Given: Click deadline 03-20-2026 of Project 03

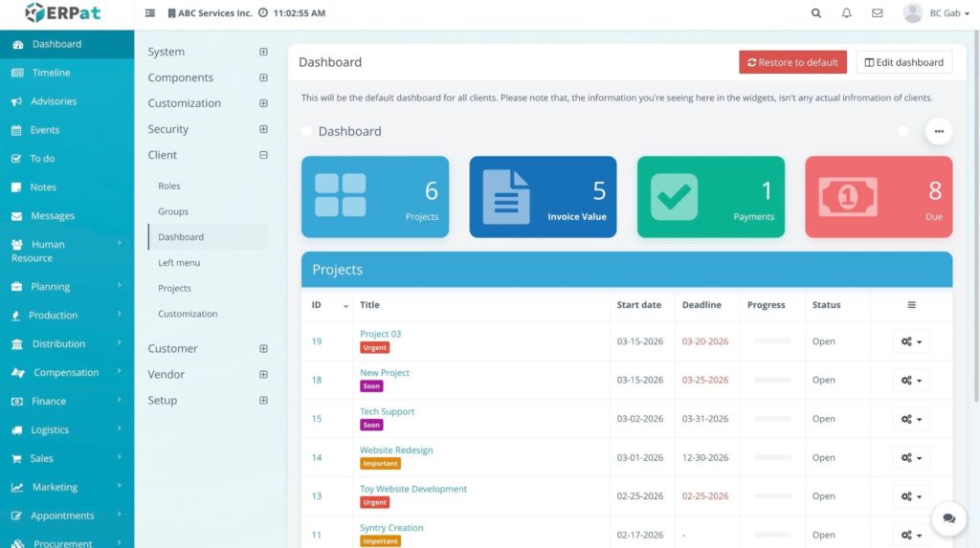Looking at the screenshot, I should pos(705,341).
